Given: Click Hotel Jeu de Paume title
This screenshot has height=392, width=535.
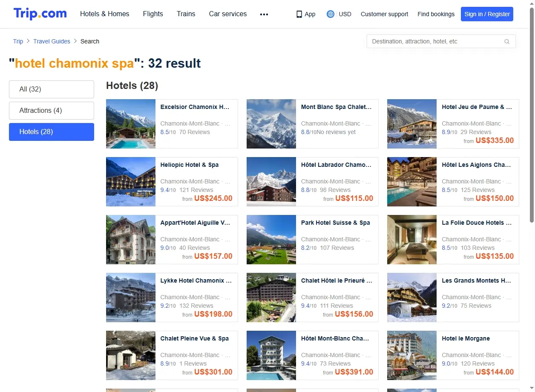Looking at the screenshot, I should (477, 107).
